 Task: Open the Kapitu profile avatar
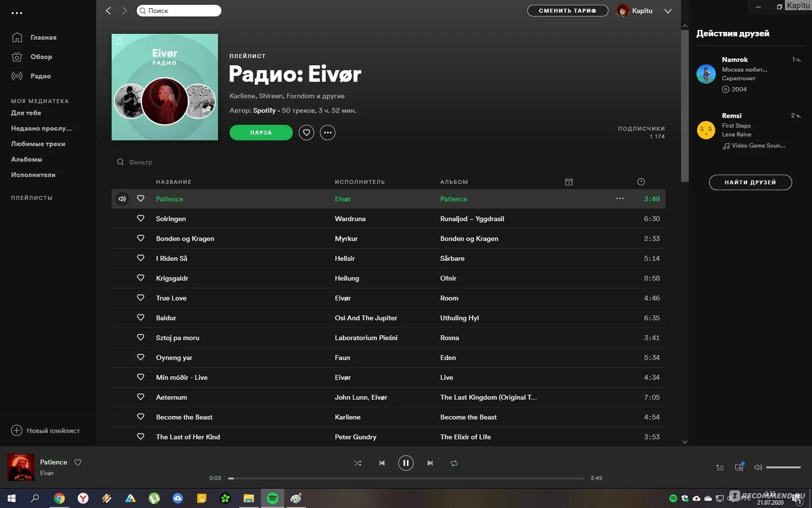[x=623, y=11]
